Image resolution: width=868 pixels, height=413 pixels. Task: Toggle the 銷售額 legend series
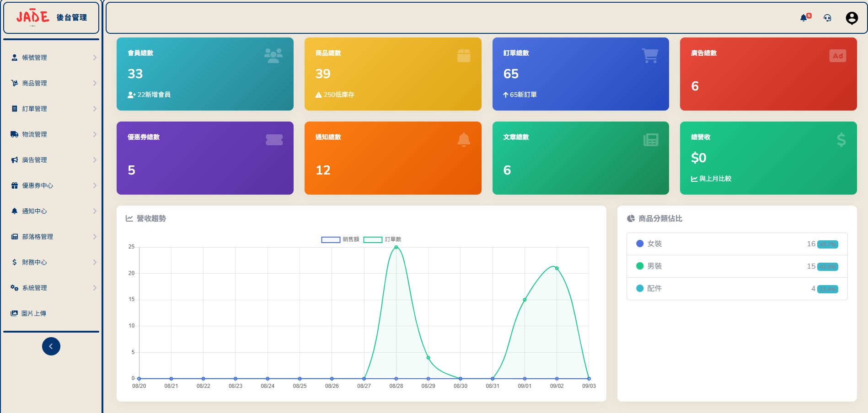coord(340,239)
